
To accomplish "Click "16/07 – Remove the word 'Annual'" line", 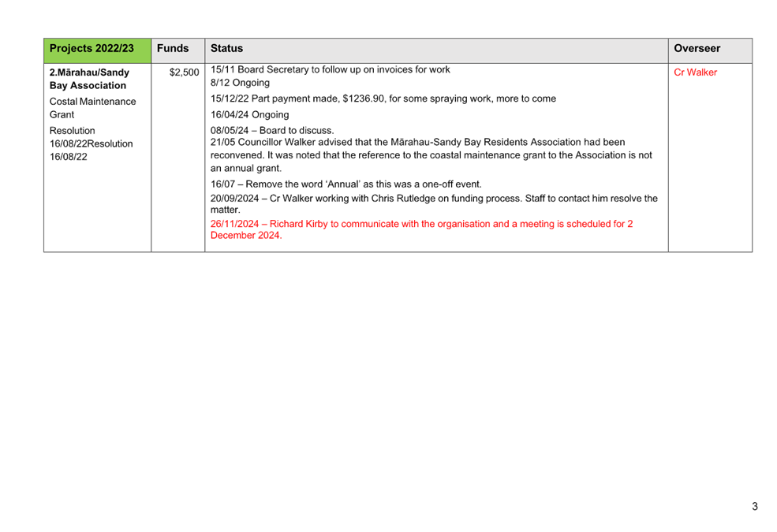I will [346, 184].
